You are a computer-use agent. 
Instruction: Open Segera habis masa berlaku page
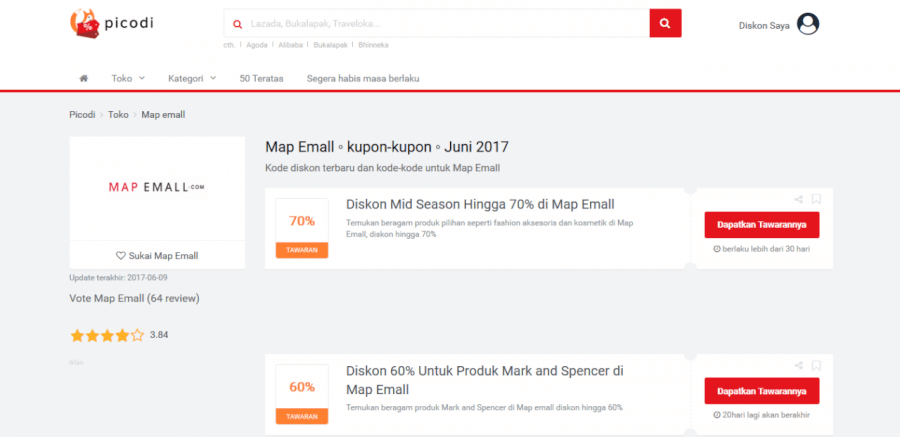click(363, 79)
